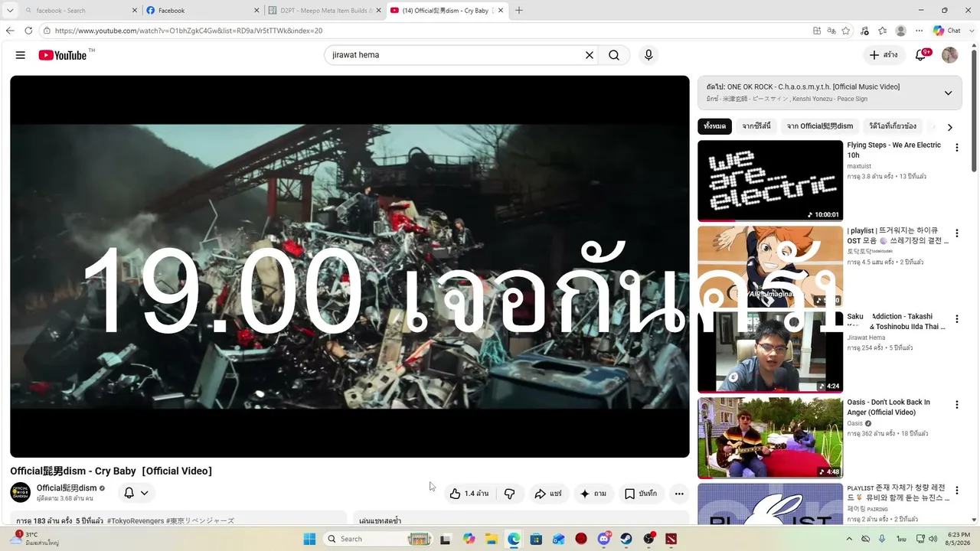Click the Cry Baby video player

point(349,266)
